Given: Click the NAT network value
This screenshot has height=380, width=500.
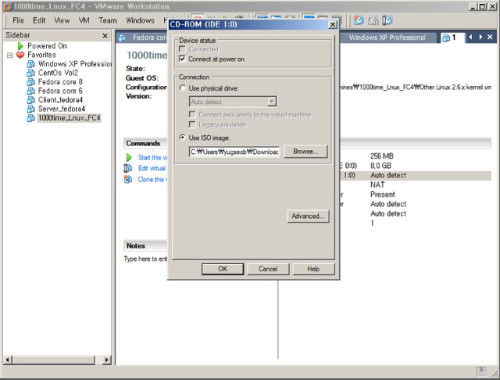Looking at the screenshot, I should tap(377, 185).
